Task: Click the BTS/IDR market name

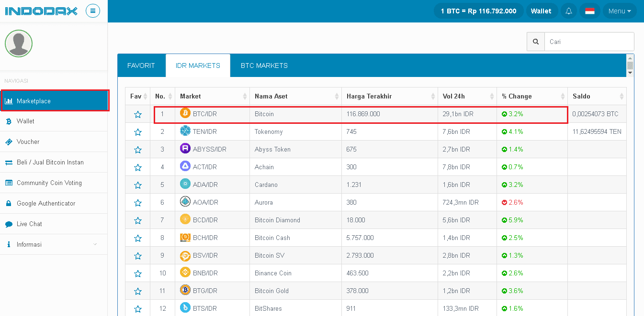Action: pos(205,308)
